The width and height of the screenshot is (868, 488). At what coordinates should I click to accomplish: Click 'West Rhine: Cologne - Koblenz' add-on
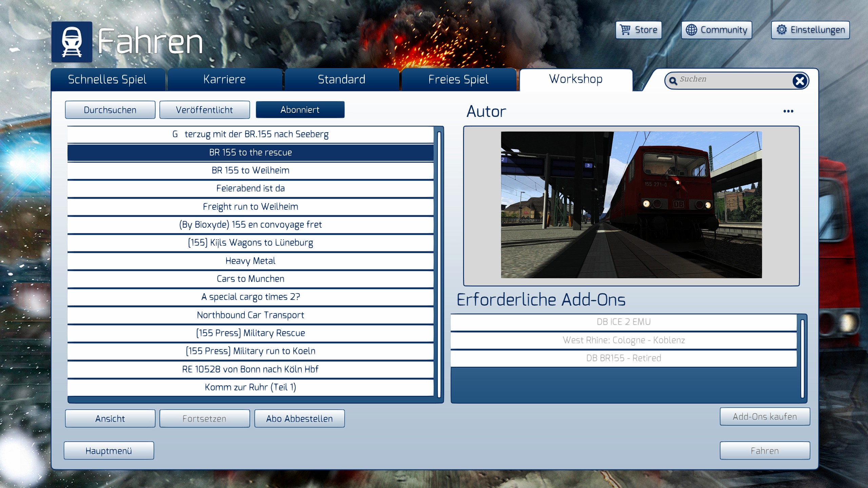point(624,340)
